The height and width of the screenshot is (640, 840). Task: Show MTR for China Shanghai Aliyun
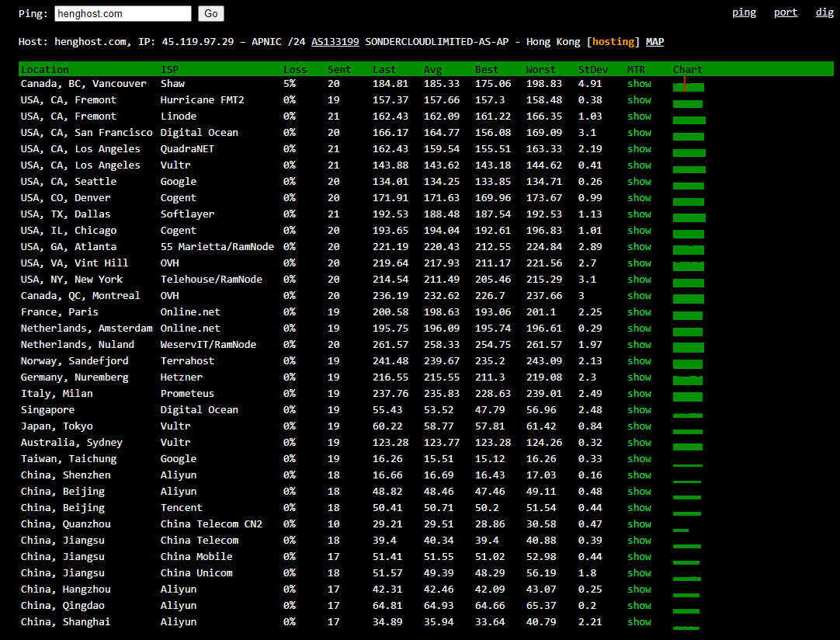[639, 622]
